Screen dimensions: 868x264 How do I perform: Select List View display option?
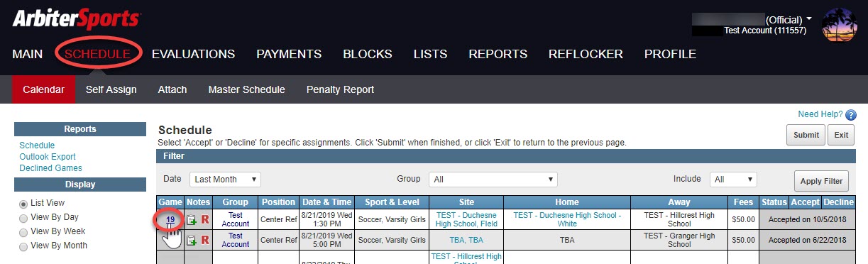point(24,204)
